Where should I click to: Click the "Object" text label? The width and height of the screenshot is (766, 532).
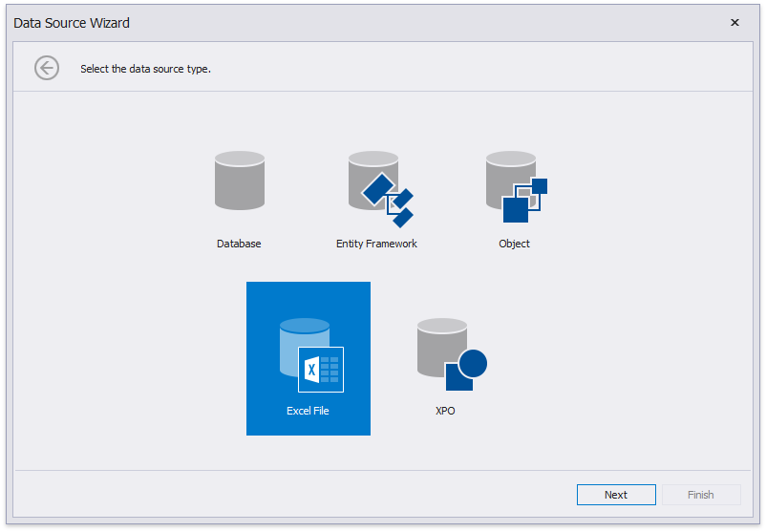pyautogui.click(x=514, y=244)
